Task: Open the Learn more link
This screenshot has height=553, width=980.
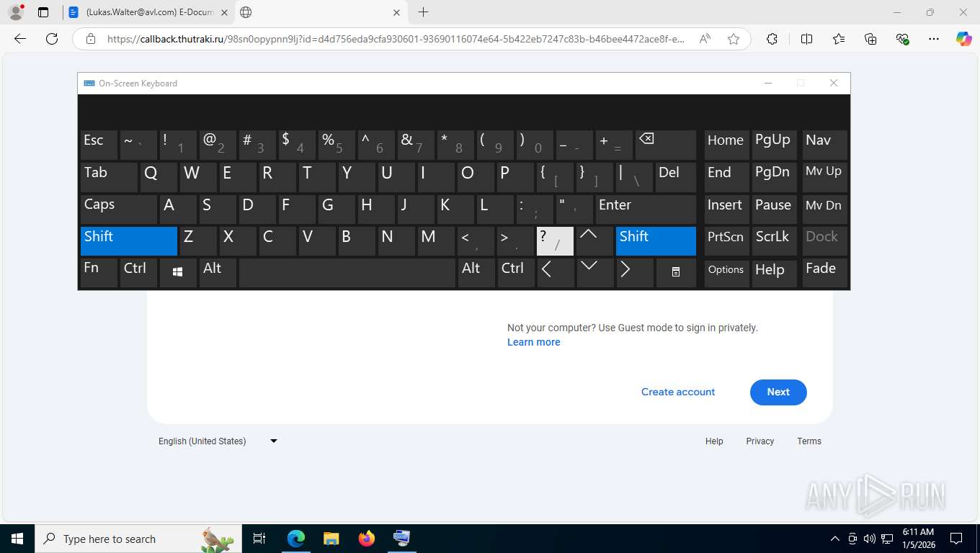Action: (x=534, y=342)
